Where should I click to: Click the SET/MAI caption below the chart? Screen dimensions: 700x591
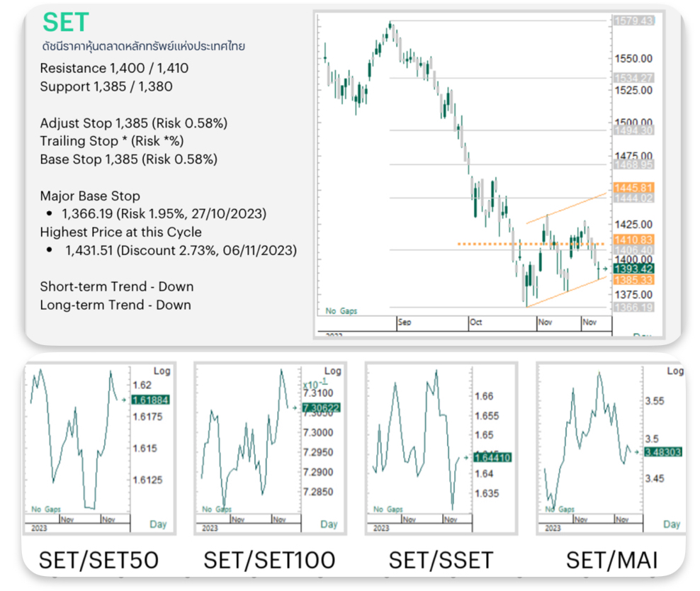click(x=611, y=561)
